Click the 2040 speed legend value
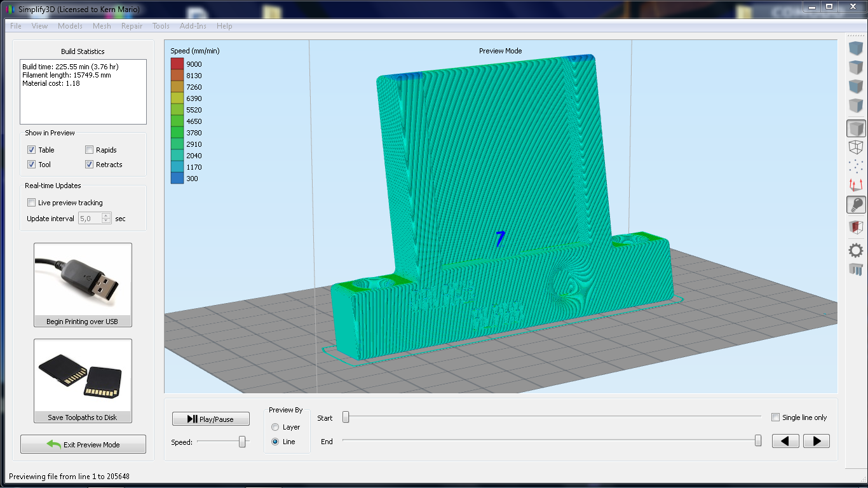The height and width of the screenshot is (488, 868). pyautogui.click(x=194, y=156)
